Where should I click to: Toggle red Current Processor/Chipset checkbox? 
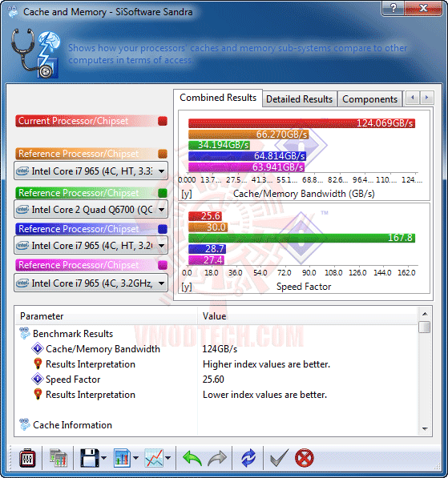tap(163, 121)
